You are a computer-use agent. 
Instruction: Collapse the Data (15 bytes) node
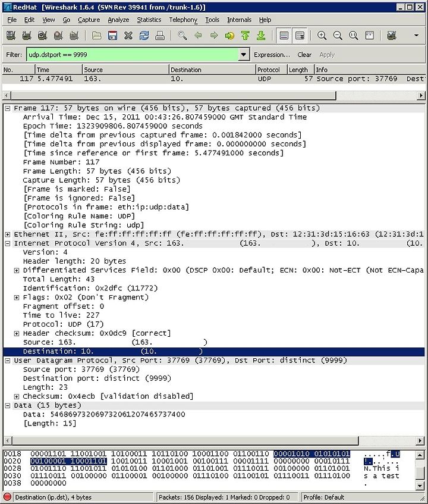(x=8, y=405)
